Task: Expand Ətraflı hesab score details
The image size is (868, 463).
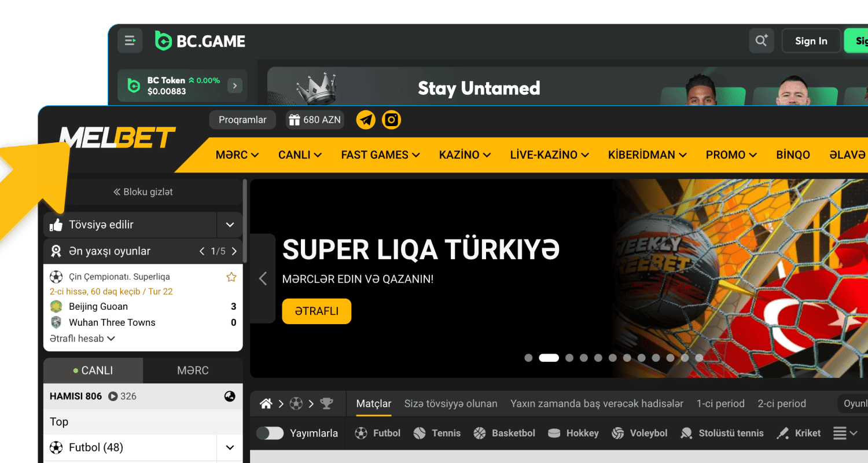Action: (x=82, y=339)
